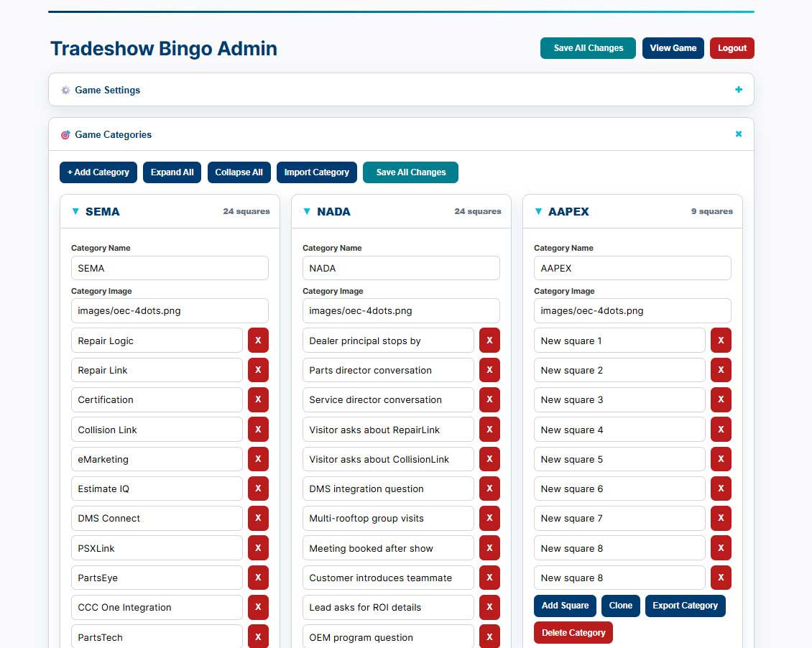The height and width of the screenshot is (648, 812).
Task: Click Expand All categories
Action: (x=172, y=172)
